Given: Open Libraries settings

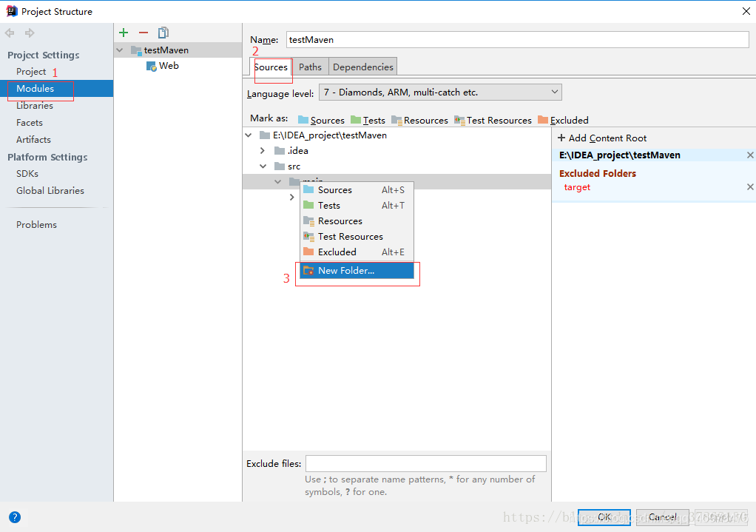Looking at the screenshot, I should [34, 106].
